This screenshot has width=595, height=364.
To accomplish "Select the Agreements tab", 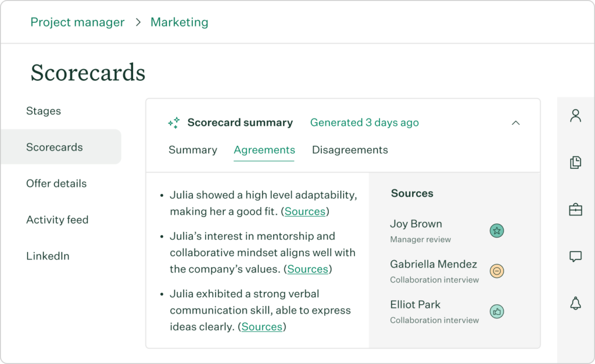I will (x=264, y=150).
